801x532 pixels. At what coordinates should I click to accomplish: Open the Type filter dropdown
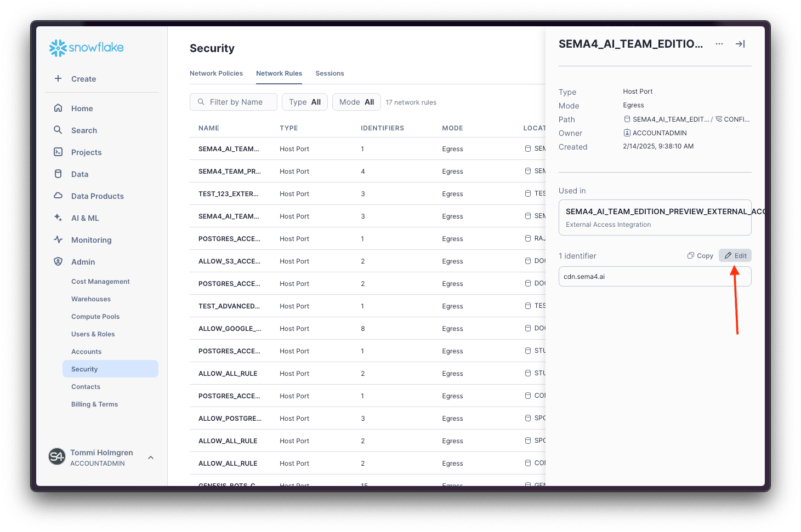pyautogui.click(x=305, y=102)
